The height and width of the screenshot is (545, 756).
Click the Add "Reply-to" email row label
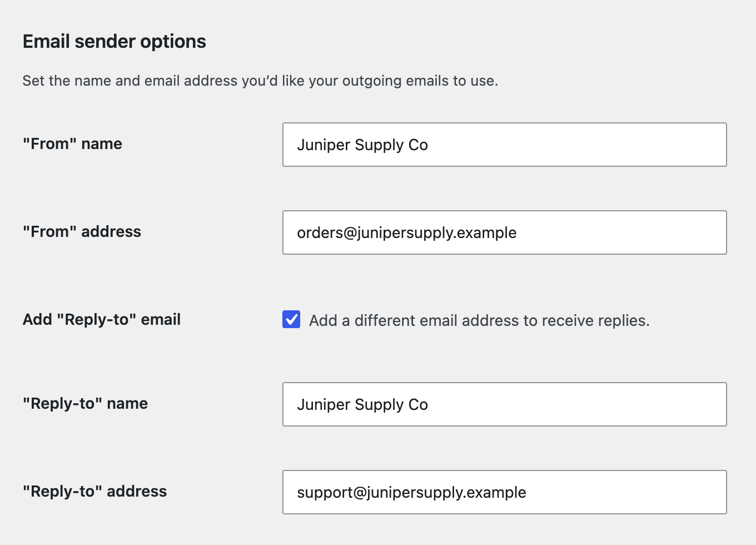pos(102,320)
